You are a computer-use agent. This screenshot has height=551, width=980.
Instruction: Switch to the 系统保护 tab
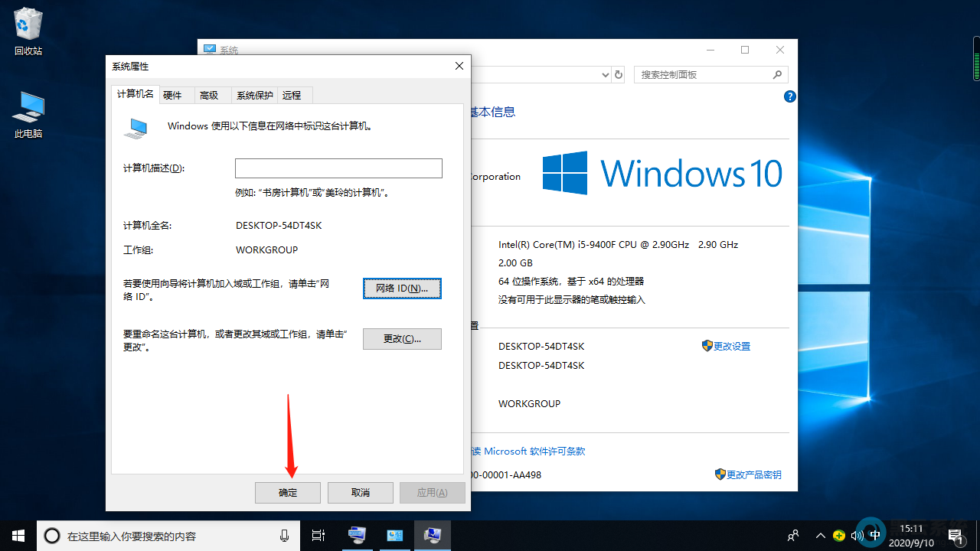(254, 94)
